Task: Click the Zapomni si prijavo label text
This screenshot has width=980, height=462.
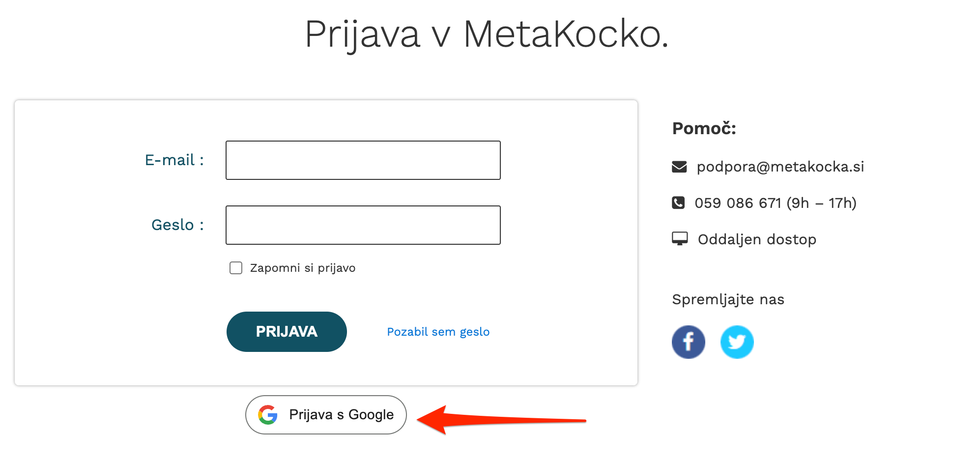Action: 302,268
